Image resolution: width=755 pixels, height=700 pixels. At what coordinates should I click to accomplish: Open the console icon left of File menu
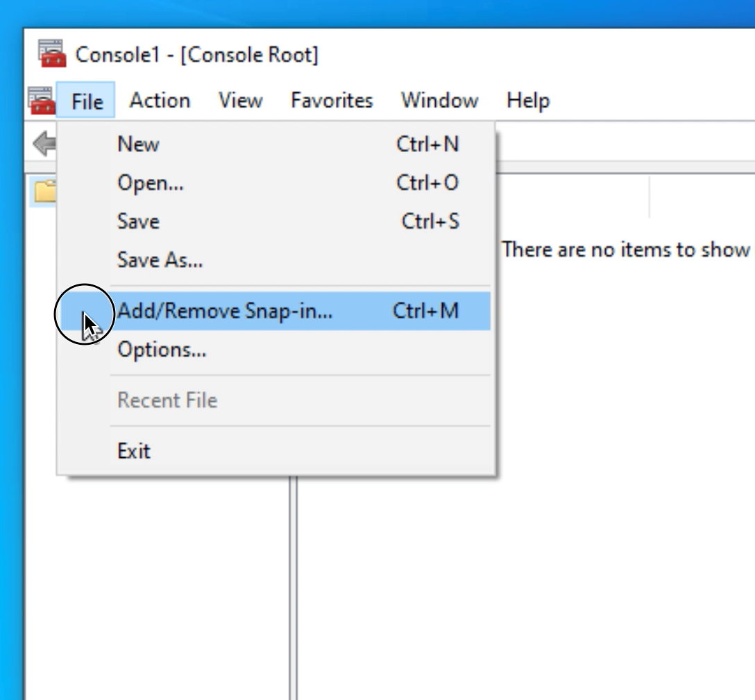click(x=41, y=101)
